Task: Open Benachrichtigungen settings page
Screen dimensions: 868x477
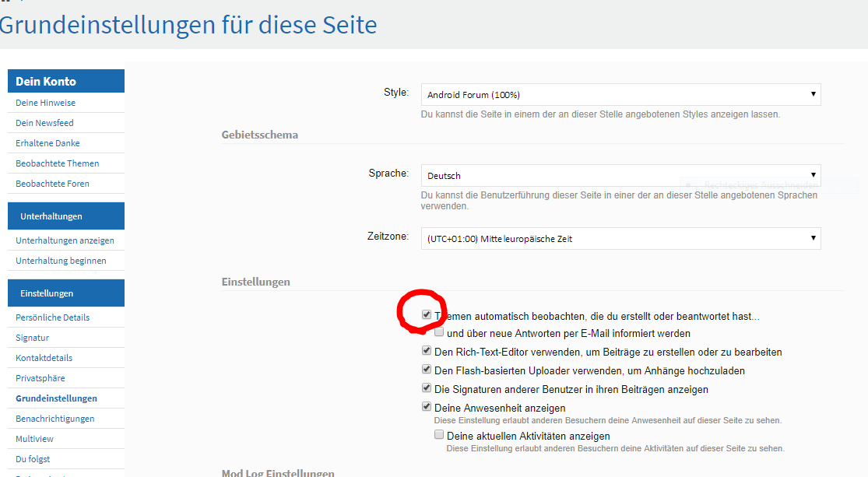Action: [x=54, y=419]
